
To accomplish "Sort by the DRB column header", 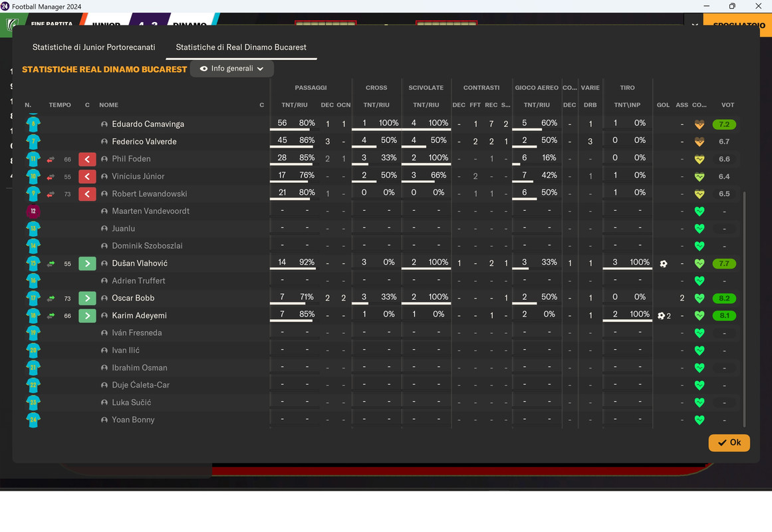I will pos(590,105).
